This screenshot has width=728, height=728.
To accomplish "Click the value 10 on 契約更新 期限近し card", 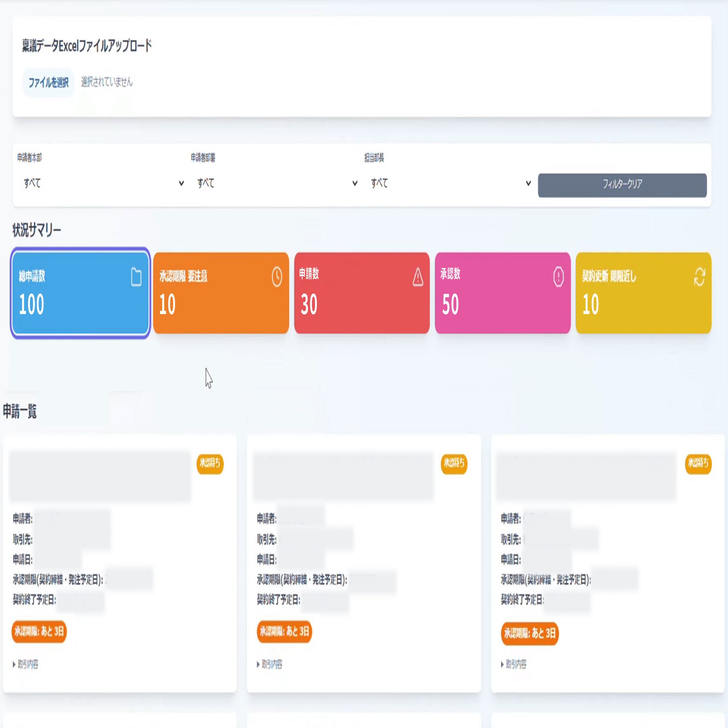I will 591,305.
